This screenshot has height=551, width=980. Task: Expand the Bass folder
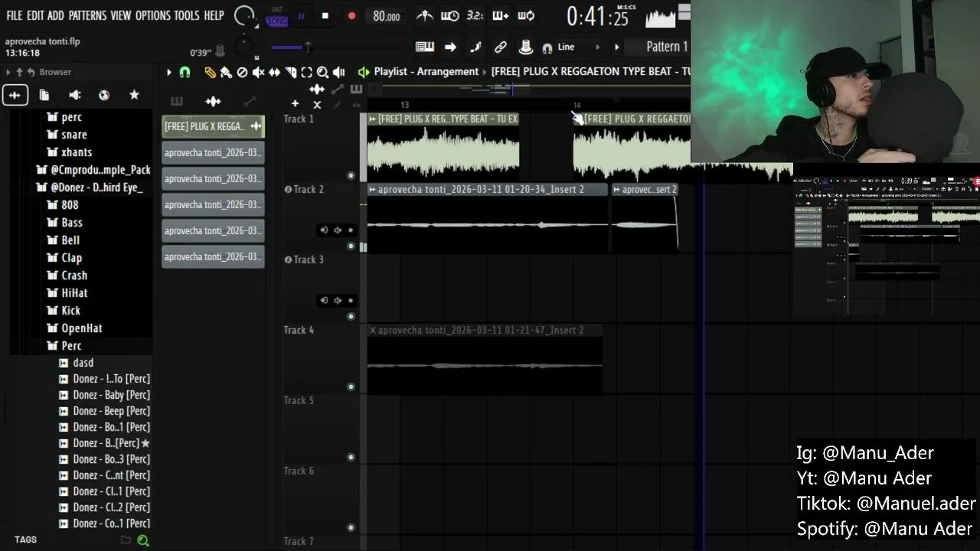click(72, 223)
